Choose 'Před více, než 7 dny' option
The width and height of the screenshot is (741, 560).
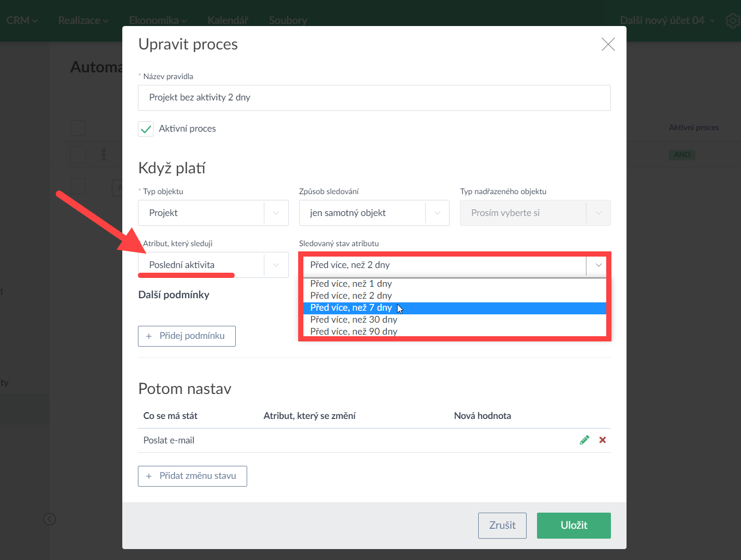351,308
